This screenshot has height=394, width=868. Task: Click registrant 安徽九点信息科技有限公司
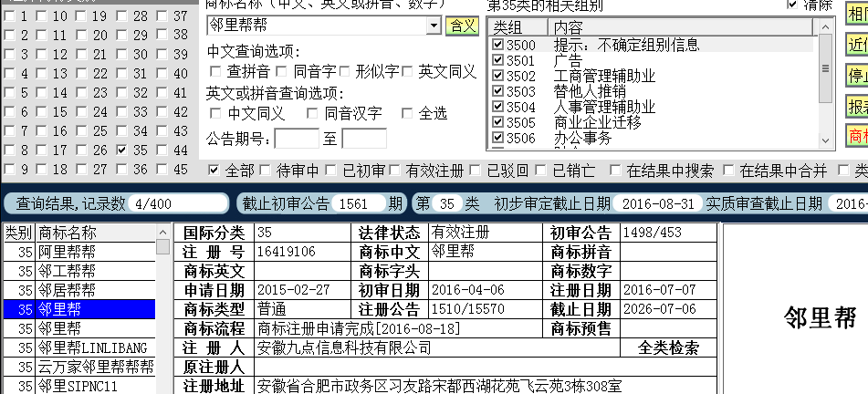pos(344,347)
